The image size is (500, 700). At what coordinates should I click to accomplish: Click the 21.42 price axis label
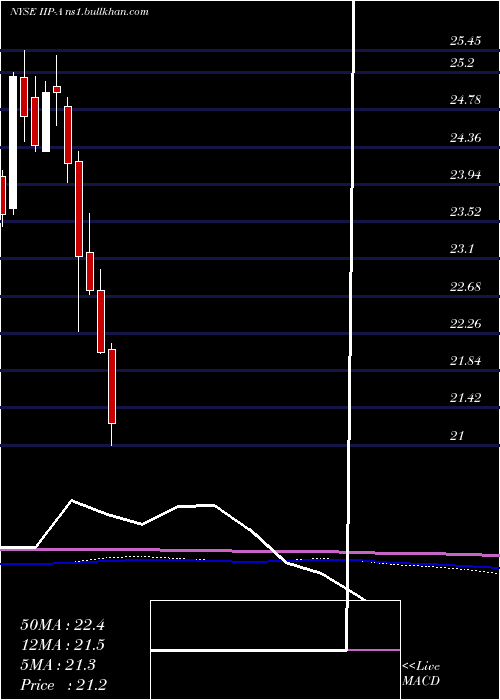point(465,398)
